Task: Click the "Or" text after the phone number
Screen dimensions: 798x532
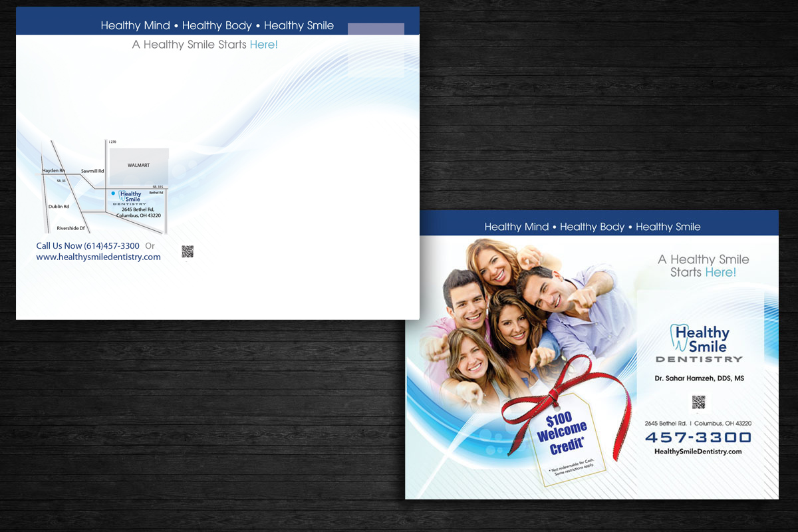Action: [x=150, y=246]
